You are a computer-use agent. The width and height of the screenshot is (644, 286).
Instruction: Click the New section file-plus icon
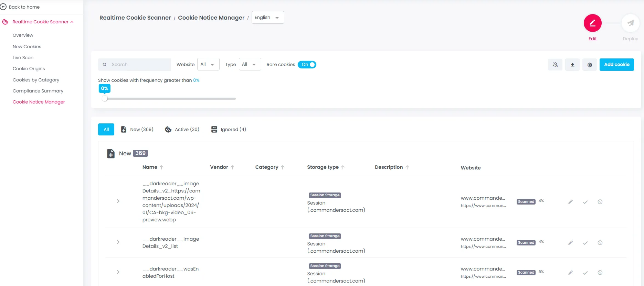(x=111, y=153)
